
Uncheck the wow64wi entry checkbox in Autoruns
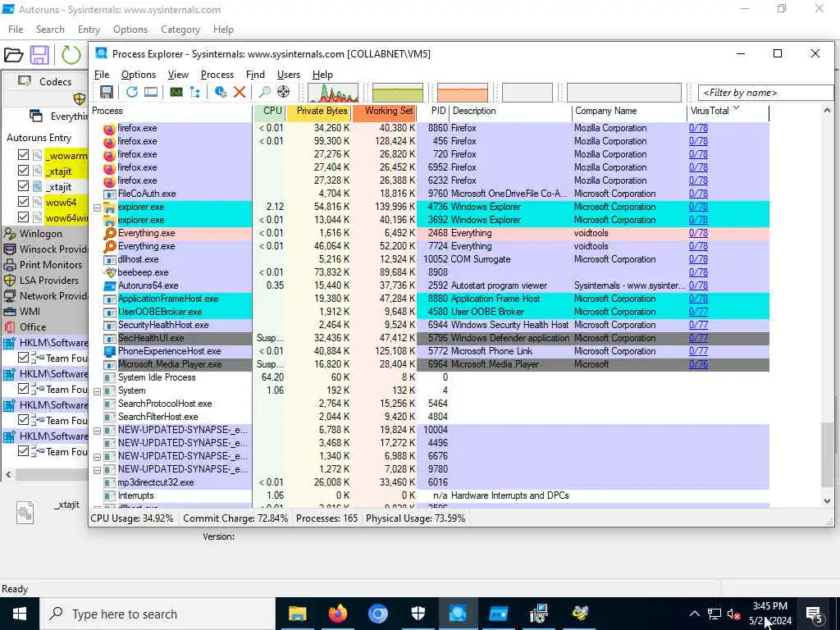(23, 217)
